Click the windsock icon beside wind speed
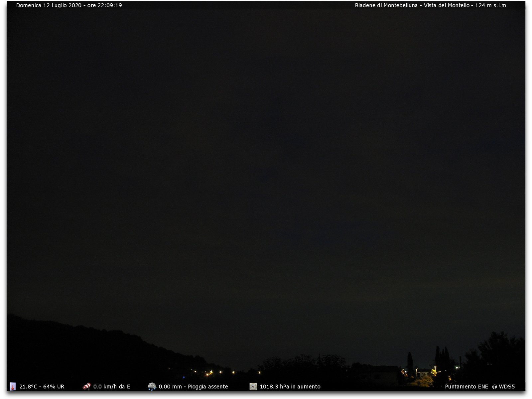Screen dimensions: 532x399 [86, 386]
